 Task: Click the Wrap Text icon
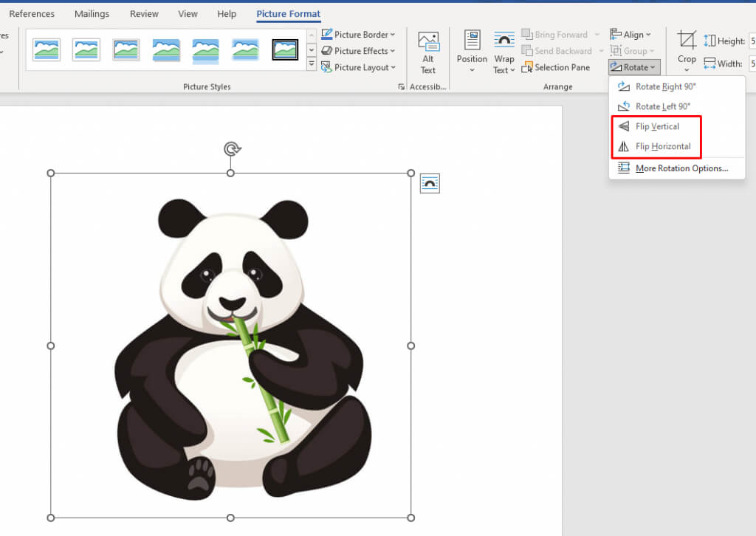pyautogui.click(x=504, y=42)
